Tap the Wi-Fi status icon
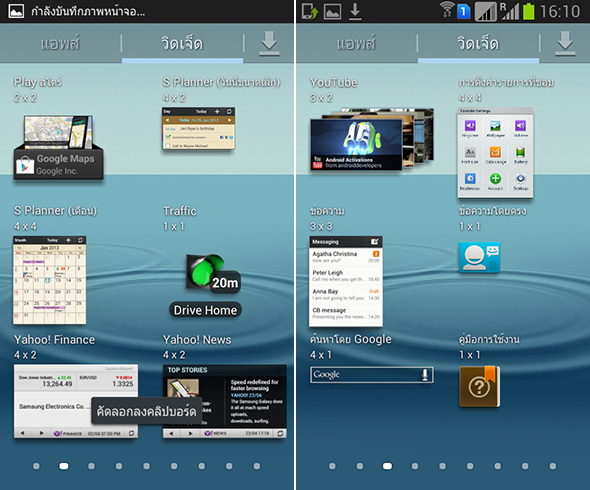The width and height of the screenshot is (590, 490). 447,11
